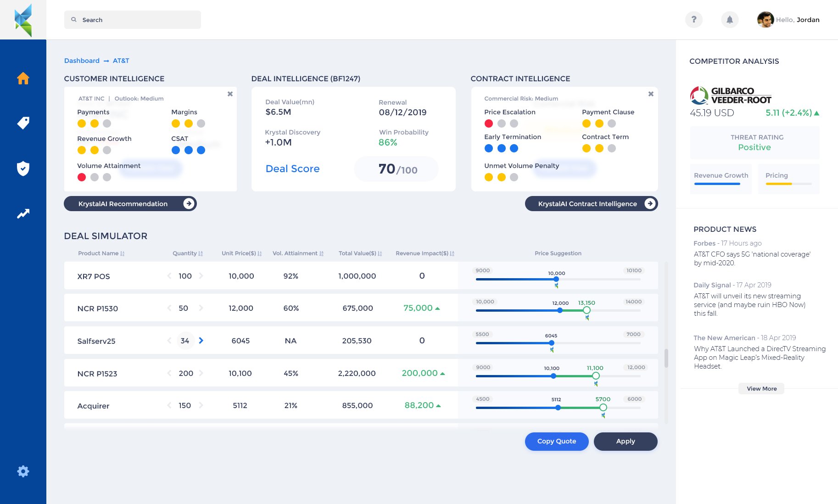838x504 pixels.
Task: Click the Apply button
Action: [626, 441]
